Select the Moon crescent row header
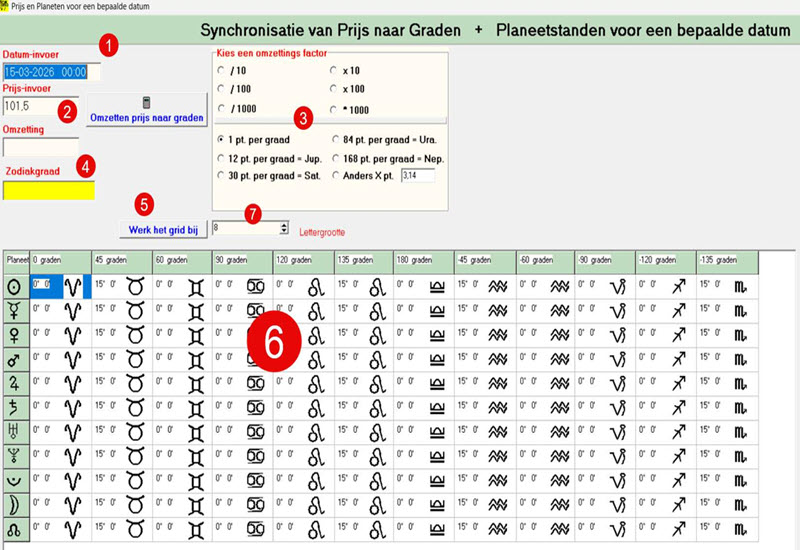This screenshot has width=800, height=550. pyautogui.click(x=16, y=505)
